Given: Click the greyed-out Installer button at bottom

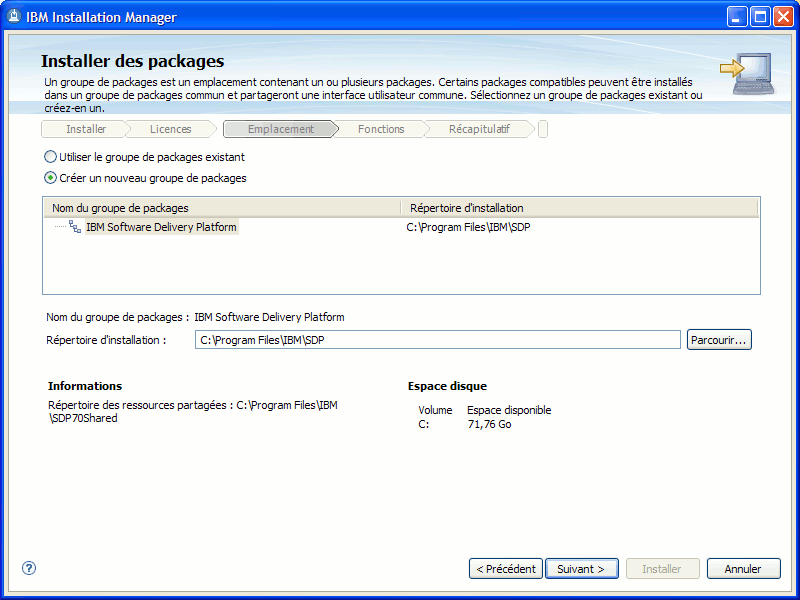Looking at the screenshot, I should click(x=662, y=569).
